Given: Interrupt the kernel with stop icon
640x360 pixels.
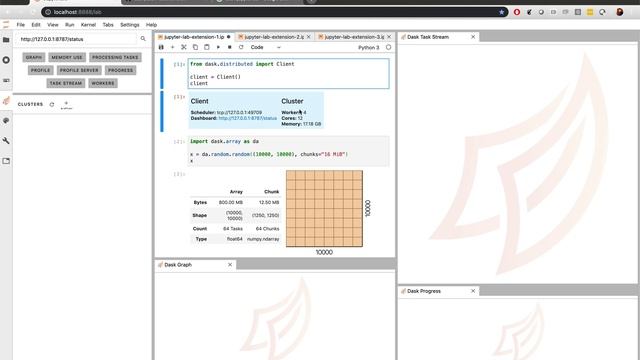Looking at the screenshot, I should [x=229, y=47].
